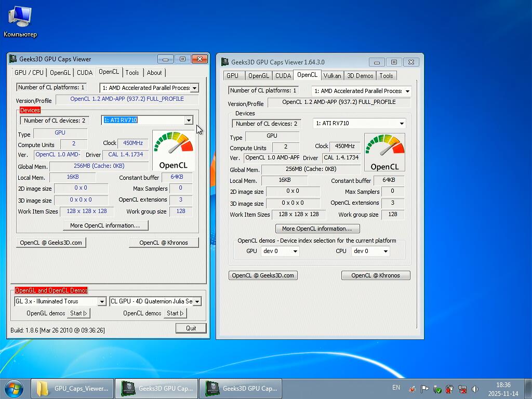Click the OpenCL gauge logo in the right window

(384, 152)
